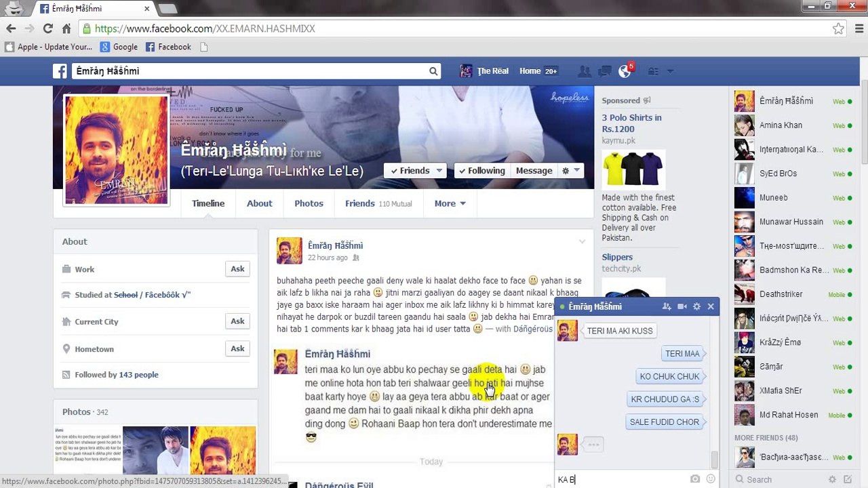Image resolution: width=868 pixels, height=488 pixels.
Task: Open the Timeline tab
Action: pos(208,203)
